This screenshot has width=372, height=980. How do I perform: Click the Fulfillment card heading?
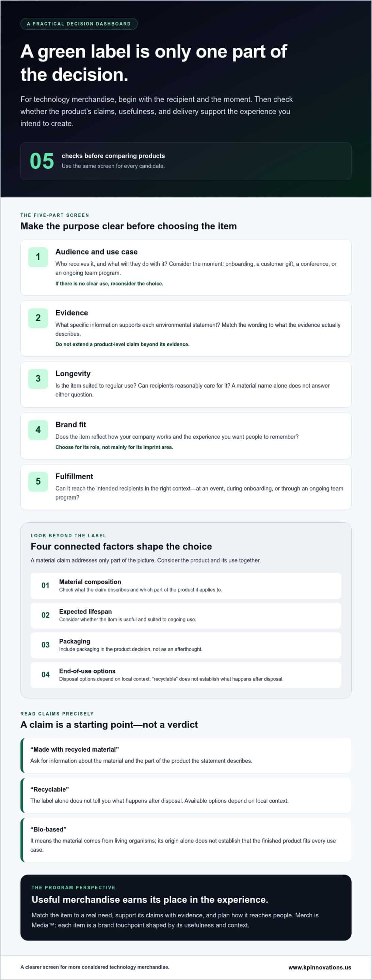pyautogui.click(x=74, y=476)
